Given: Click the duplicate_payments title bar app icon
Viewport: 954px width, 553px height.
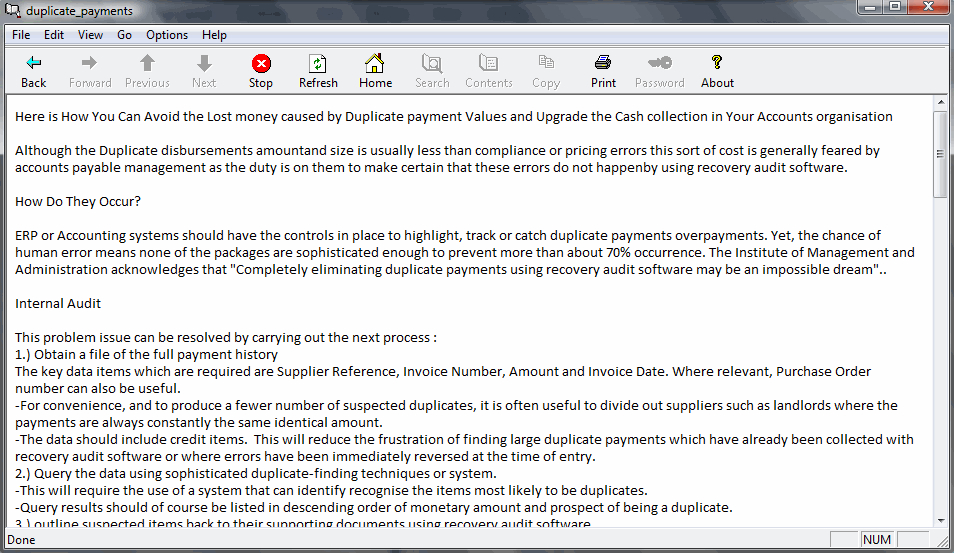Looking at the screenshot, I should pos(13,10).
